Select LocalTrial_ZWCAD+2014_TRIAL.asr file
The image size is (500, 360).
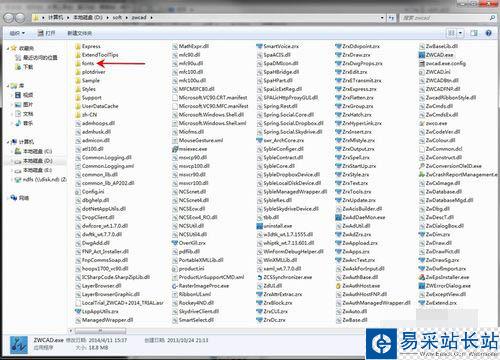pos(119,303)
